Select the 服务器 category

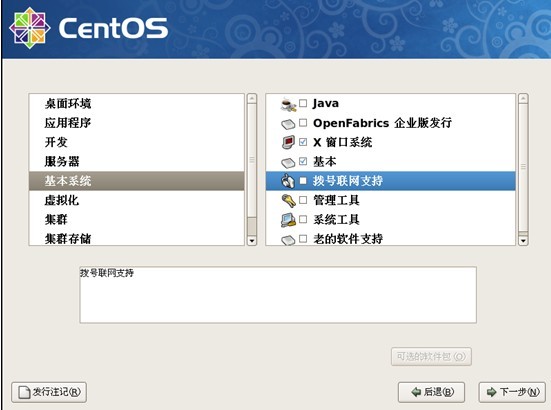[136, 161]
